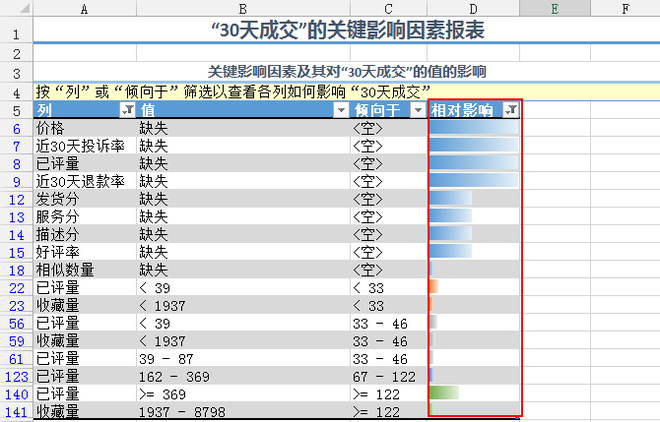Click <空> cell in 价格 row
The width and height of the screenshot is (660, 422).
[x=389, y=128]
